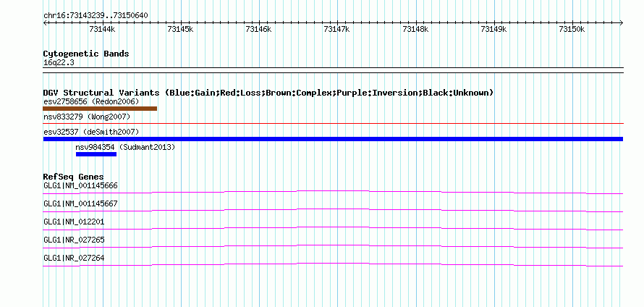Click the 73145k ruler tick label
The height and width of the screenshot is (307, 644).
[x=180, y=29]
